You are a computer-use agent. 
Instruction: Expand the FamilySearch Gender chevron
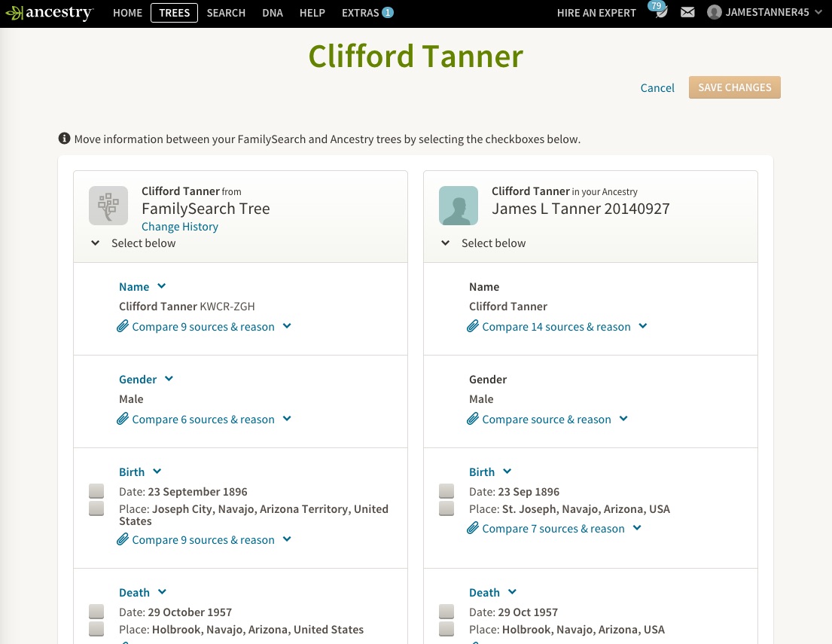point(169,379)
